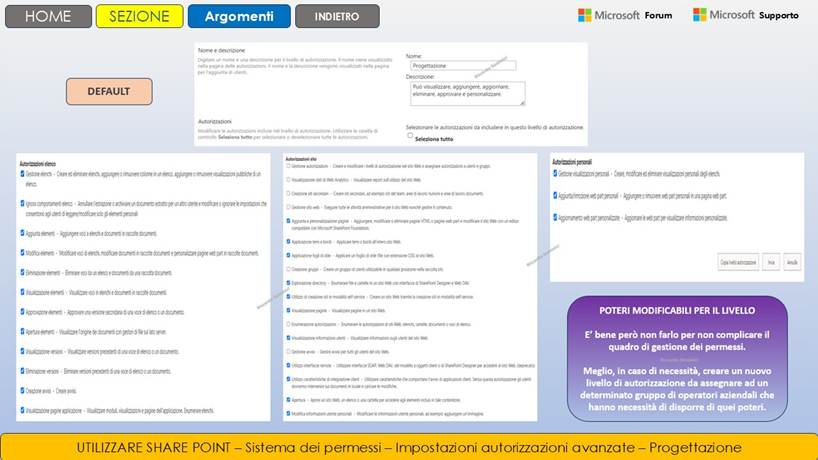Image resolution: width=818 pixels, height=460 pixels.
Task: Click the Microsoft logo beside Forum
Action: (585, 15)
